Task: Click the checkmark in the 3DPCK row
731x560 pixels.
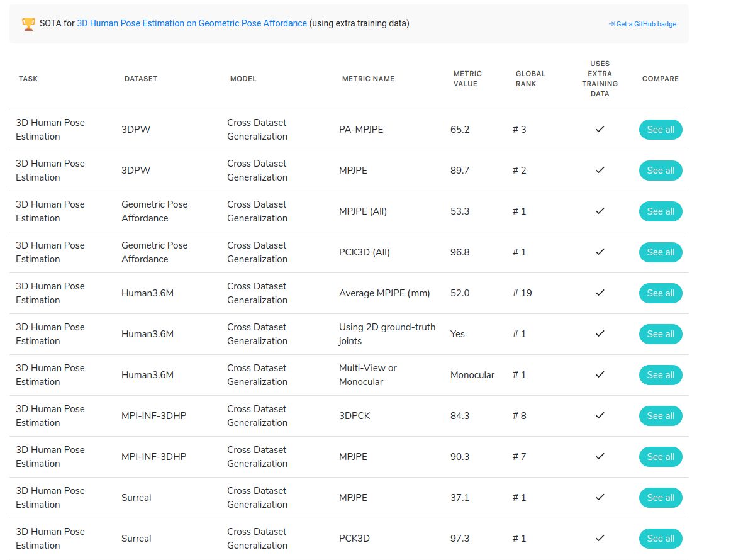Action: pos(600,415)
